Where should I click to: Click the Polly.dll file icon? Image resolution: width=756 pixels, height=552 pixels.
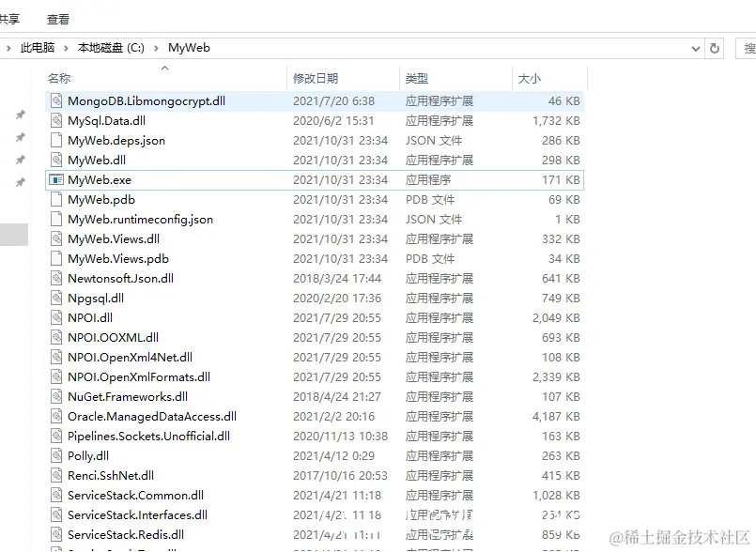click(x=56, y=455)
